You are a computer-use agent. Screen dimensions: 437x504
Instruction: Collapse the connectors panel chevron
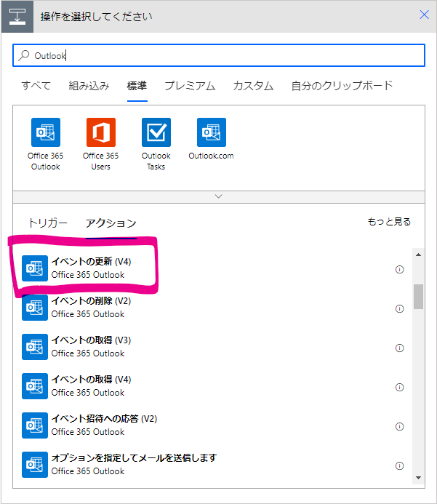tap(218, 196)
